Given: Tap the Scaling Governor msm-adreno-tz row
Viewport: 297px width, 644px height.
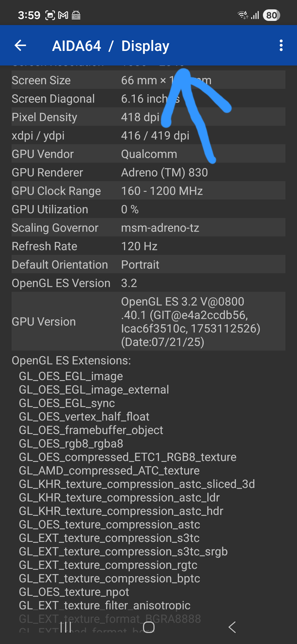Looking at the screenshot, I should click(148, 228).
